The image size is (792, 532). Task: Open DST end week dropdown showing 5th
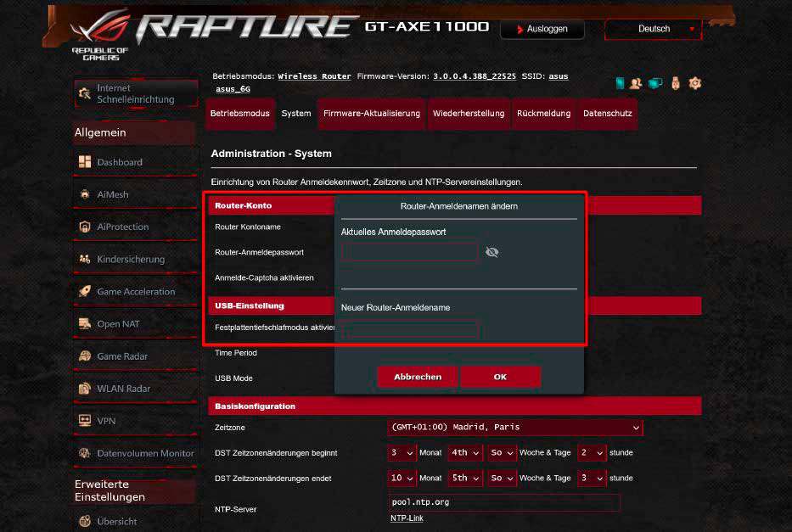point(465,478)
